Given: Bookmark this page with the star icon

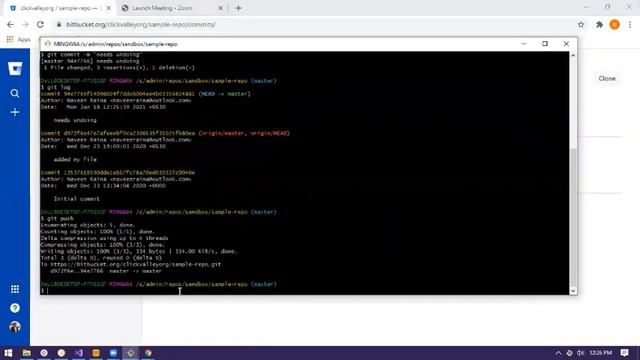Looking at the screenshot, I should (x=581, y=24).
